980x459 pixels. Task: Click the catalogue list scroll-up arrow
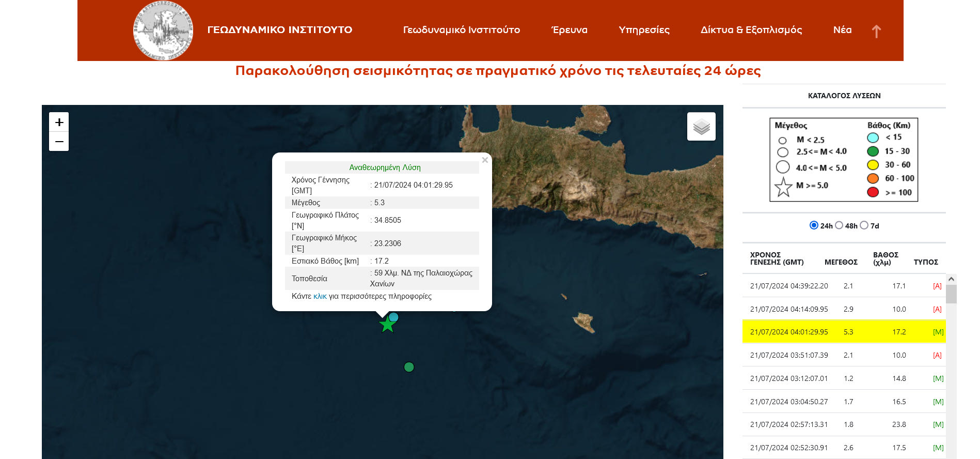point(951,279)
